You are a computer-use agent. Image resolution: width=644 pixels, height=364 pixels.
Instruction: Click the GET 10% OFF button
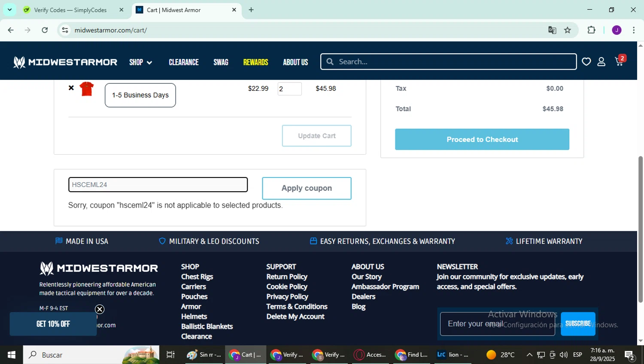53,324
